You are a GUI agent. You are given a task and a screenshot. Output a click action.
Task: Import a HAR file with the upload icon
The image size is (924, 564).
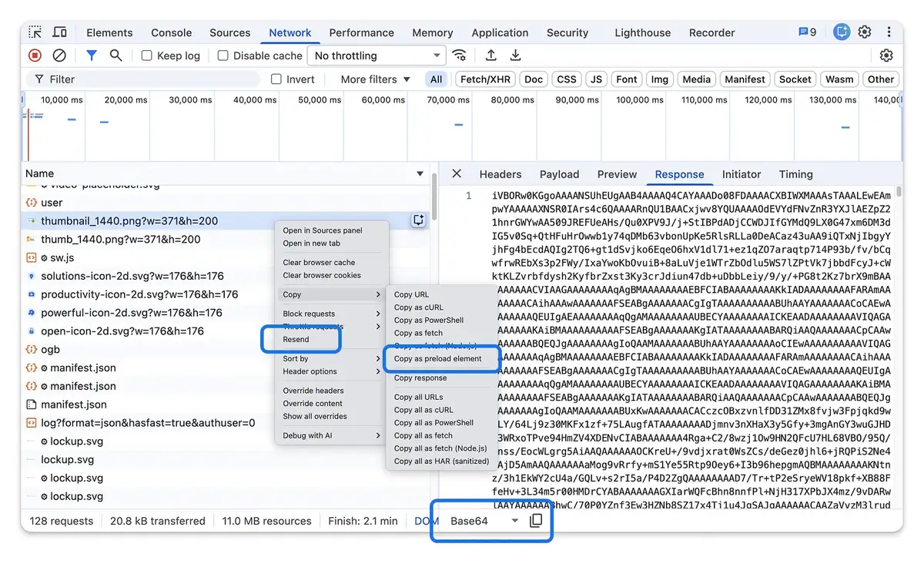click(490, 55)
